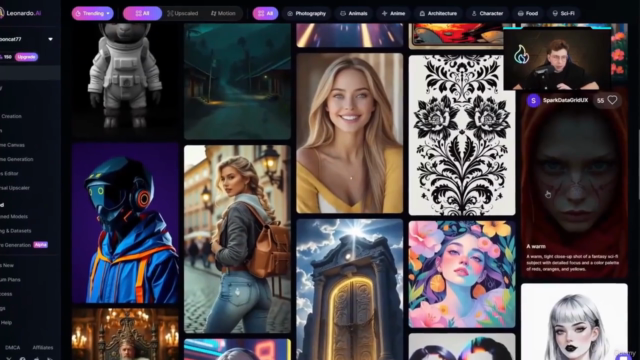The height and width of the screenshot is (360, 640).
Task: Like the SparkDataGridUX image with heart icon
Action: pos(612,100)
